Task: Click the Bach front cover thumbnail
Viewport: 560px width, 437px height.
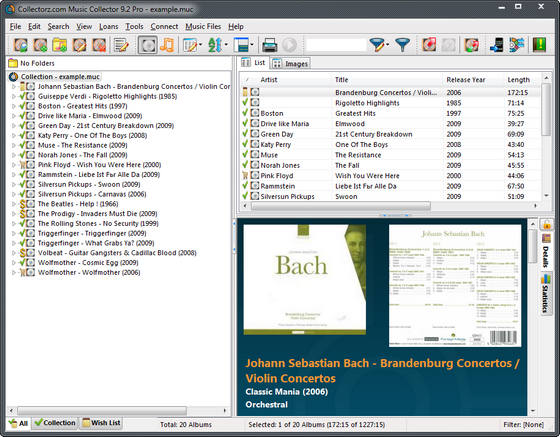Action: (305, 280)
